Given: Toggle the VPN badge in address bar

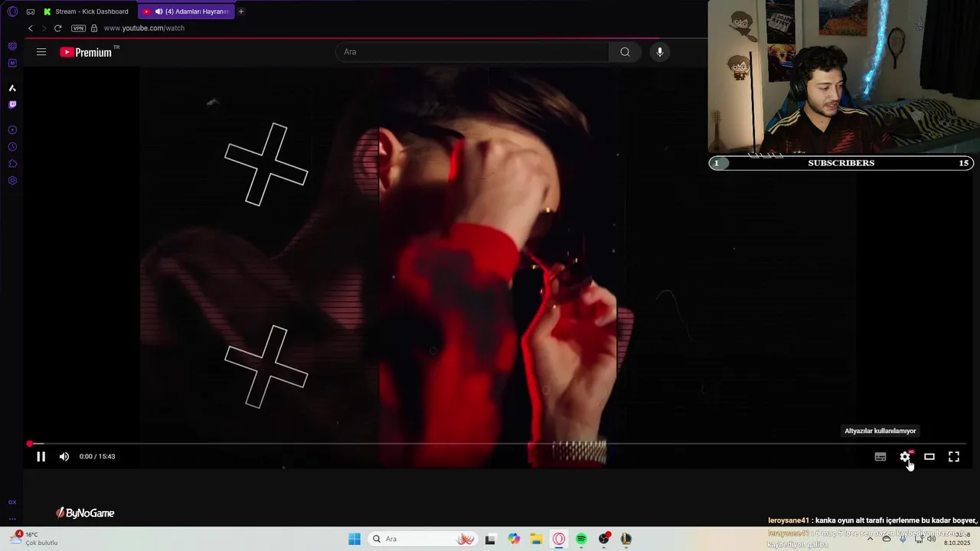Looking at the screenshot, I should tap(78, 28).
